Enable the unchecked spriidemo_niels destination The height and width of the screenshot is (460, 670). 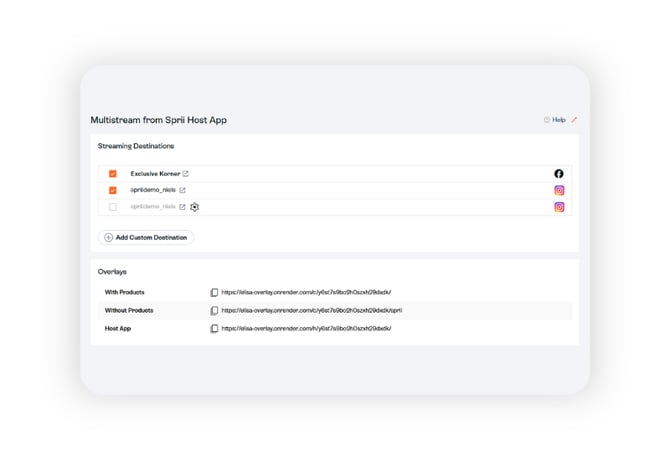(113, 207)
